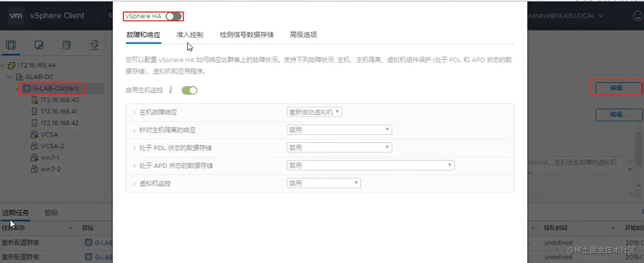The image size is (644, 263).
Task: Expand the 针对主机隔离的响应 row
Action: [134, 130]
